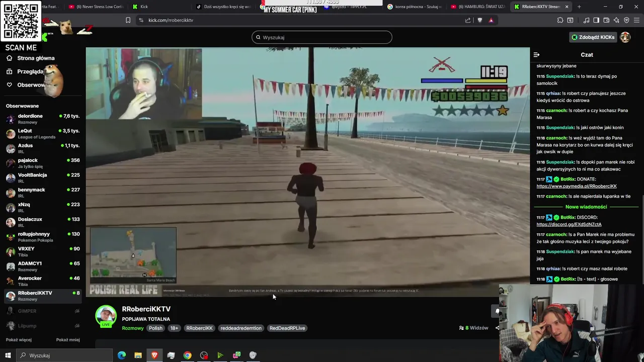
Task: Open Dosiaczux channel in followed list
Action: click(x=43, y=222)
